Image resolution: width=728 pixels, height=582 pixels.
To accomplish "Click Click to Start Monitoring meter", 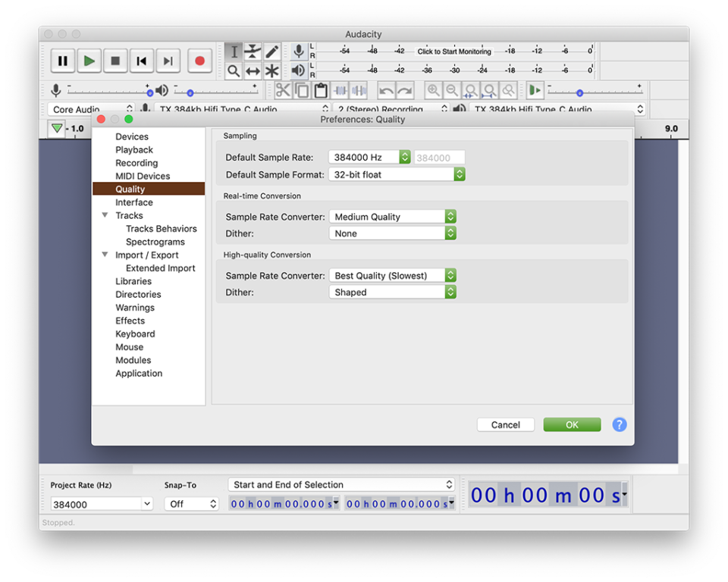I will click(454, 51).
